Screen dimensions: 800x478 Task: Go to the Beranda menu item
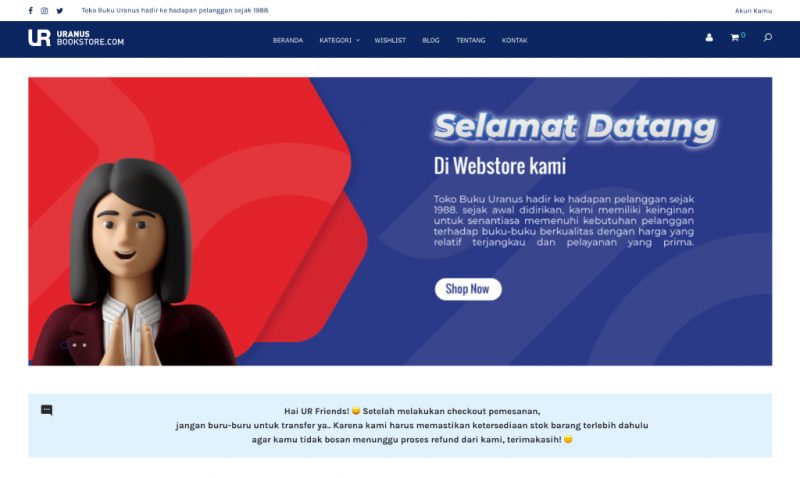pos(288,40)
